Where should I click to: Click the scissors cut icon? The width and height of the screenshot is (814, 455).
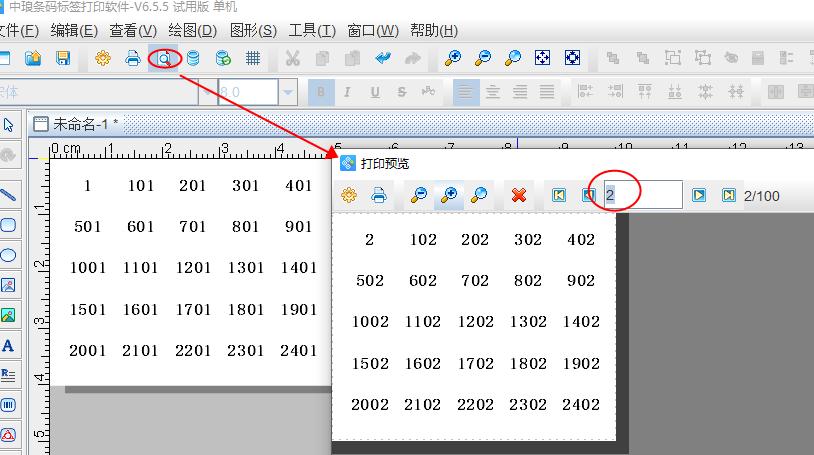point(292,58)
